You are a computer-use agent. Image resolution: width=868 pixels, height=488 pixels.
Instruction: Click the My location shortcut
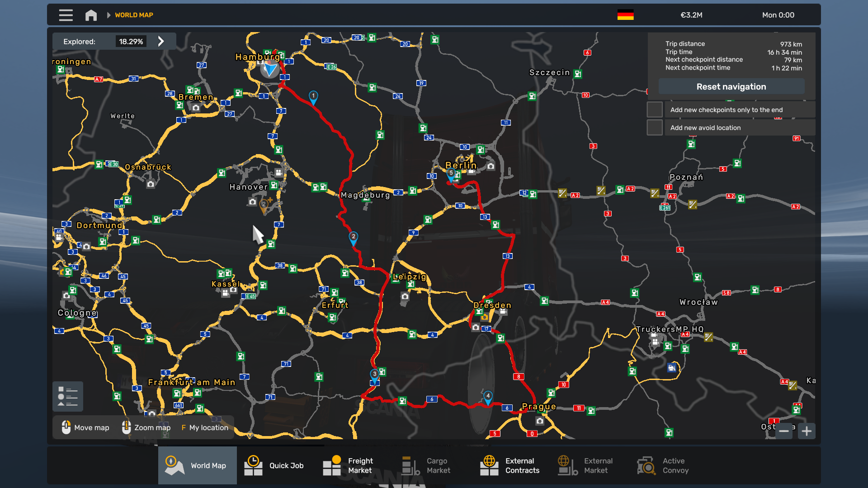[205, 427]
